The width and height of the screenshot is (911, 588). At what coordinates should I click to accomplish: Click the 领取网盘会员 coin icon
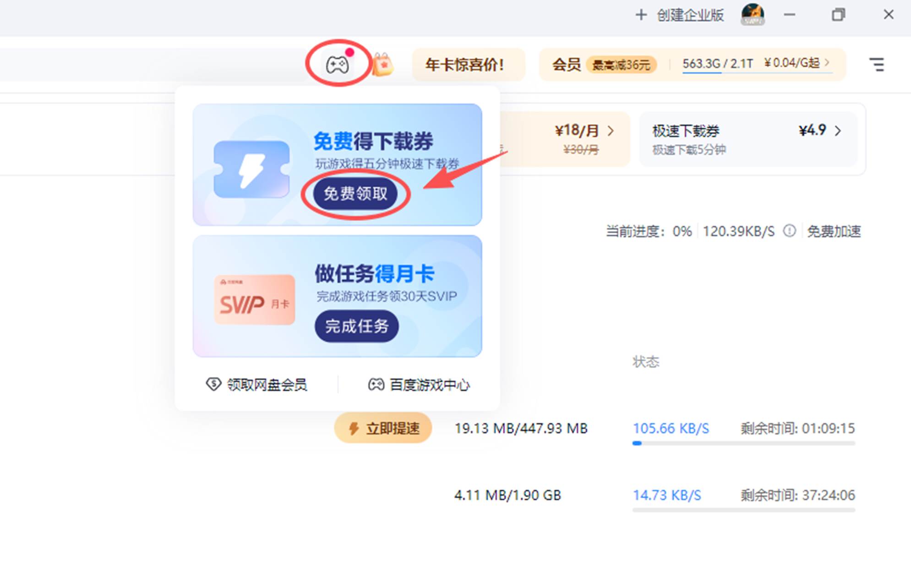213,384
